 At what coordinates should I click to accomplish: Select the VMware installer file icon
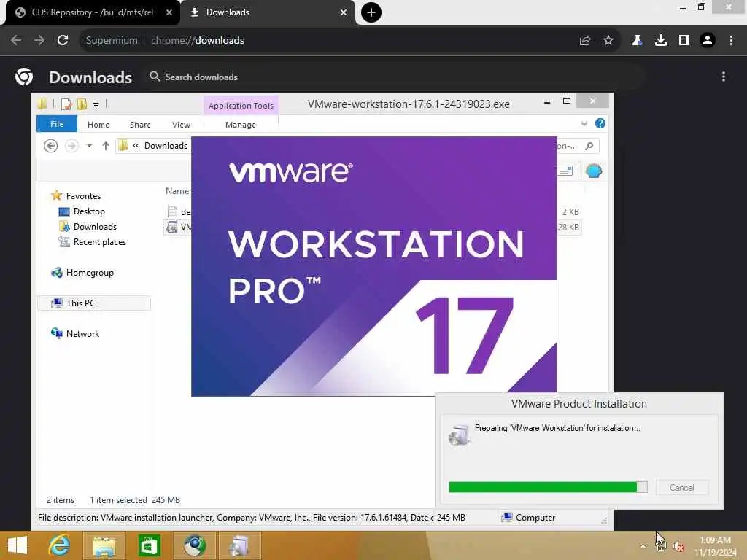click(x=172, y=227)
